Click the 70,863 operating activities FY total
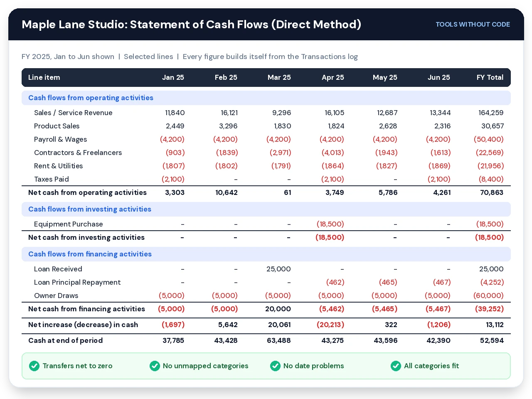This screenshot has width=532, height=399. pyautogui.click(x=491, y=192)
